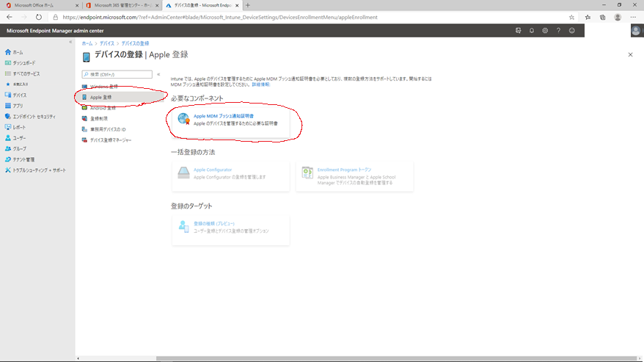Select Android 登録 menu item
This screenshot has height=362, width=644.
(99, 108)
